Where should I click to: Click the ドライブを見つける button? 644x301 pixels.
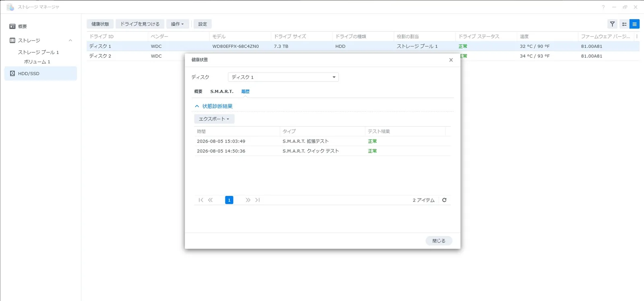(x=140, y=24)
